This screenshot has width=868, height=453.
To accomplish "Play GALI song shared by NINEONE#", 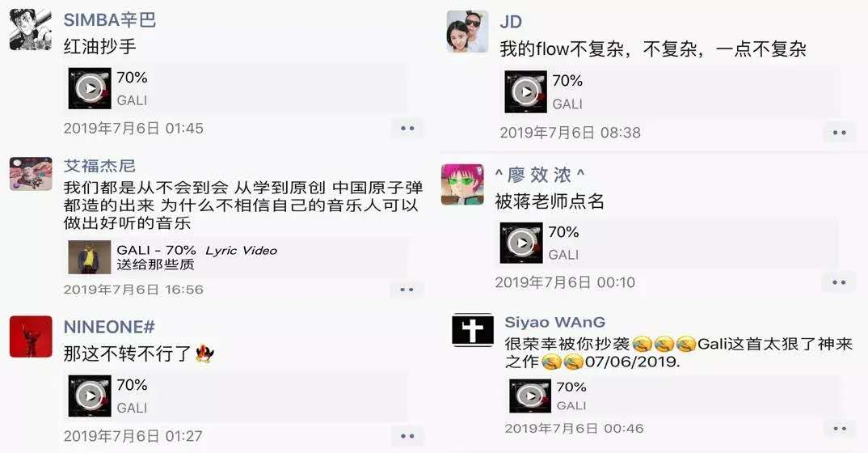I will 90,396.
